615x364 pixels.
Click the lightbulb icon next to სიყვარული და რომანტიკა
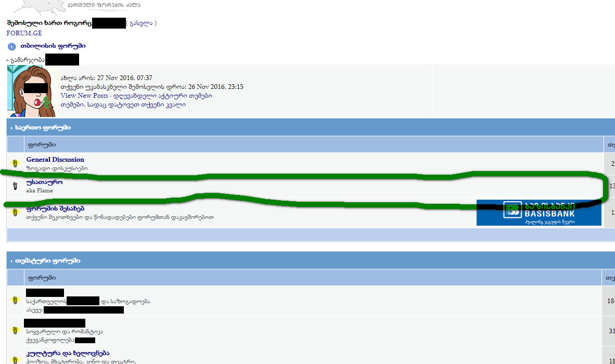[15, 330]
